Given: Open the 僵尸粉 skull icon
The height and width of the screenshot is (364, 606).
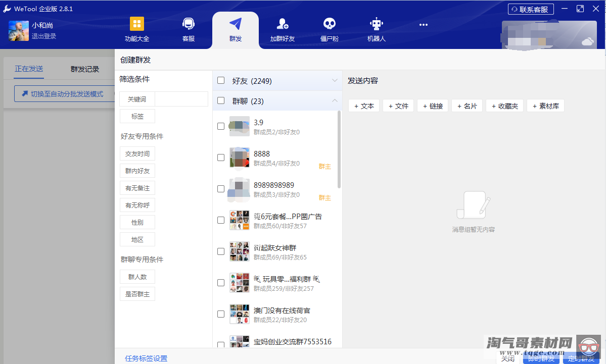Looking at the screenshot, I should pyautogui.click(x=330, y=24).
